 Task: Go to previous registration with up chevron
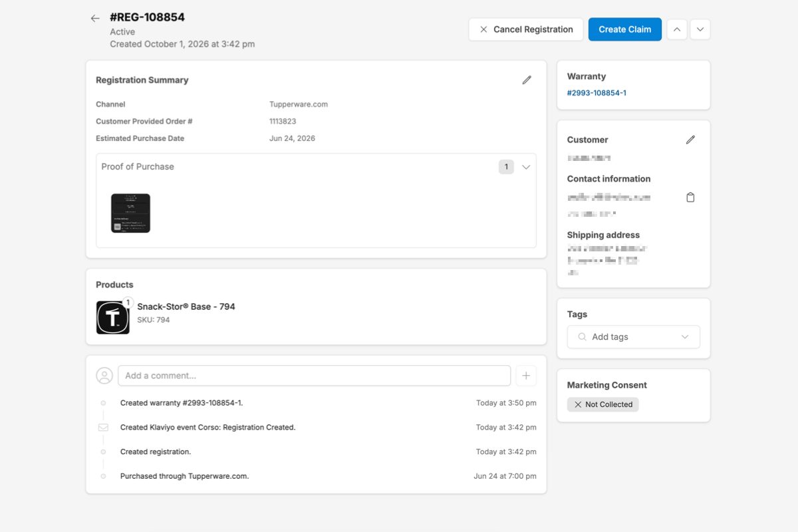click(677, 29)
